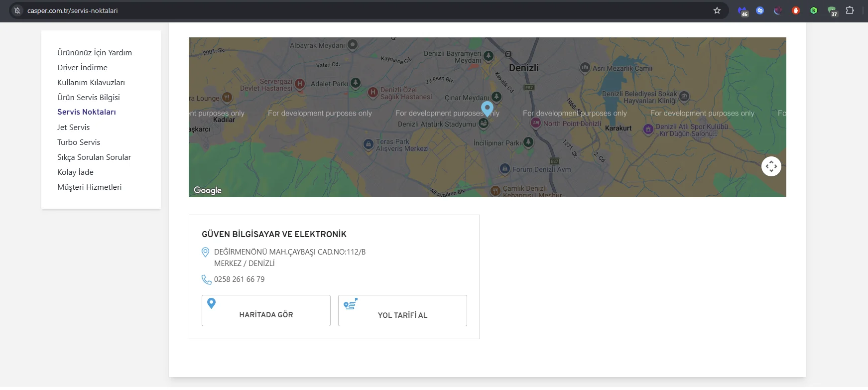The height and width of the screenshot is (390, 868).
Task: Click the Kadılar label on the map
Action: [224, 120]
